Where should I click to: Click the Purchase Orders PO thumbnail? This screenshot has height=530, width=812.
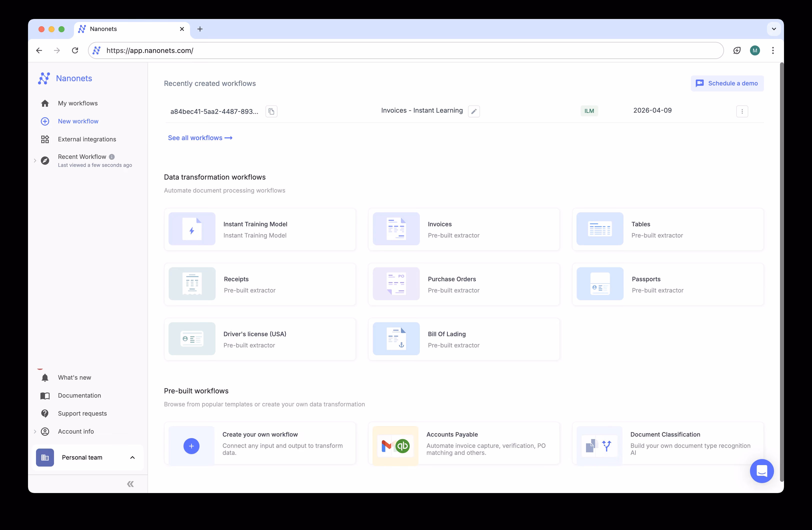click(396, 283)
